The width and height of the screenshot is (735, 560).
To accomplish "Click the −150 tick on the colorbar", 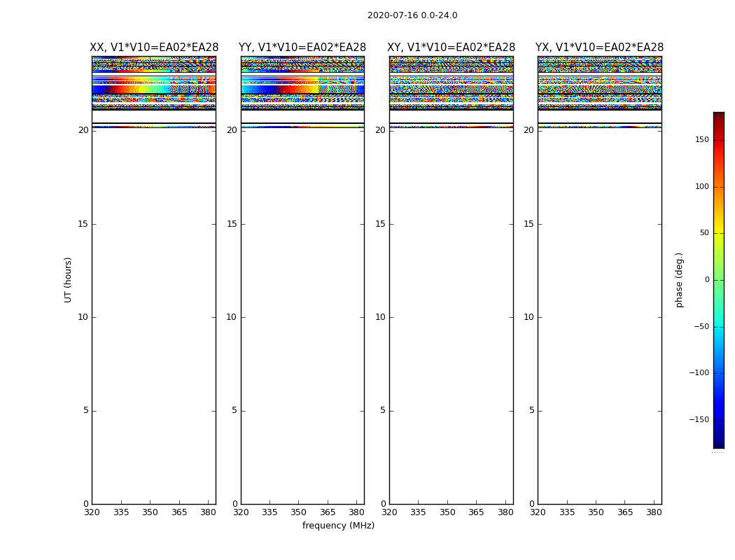I will (x=699, y=419).
